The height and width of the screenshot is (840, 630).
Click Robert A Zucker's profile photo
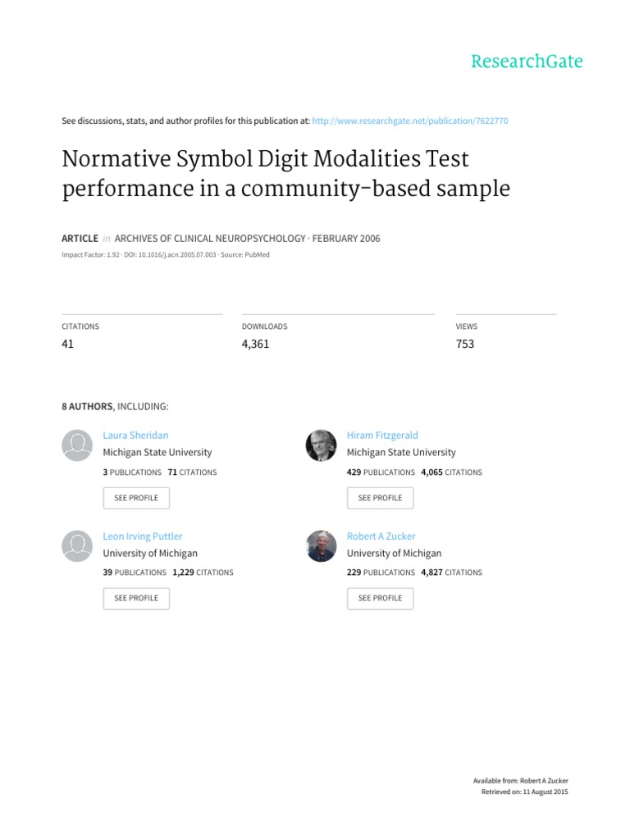[321, 546]
